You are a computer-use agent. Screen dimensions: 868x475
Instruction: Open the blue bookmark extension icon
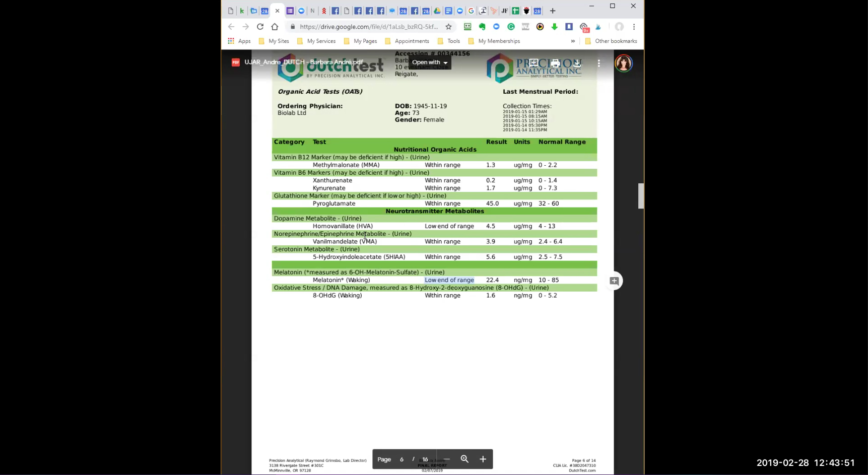[x=569, y=27]
